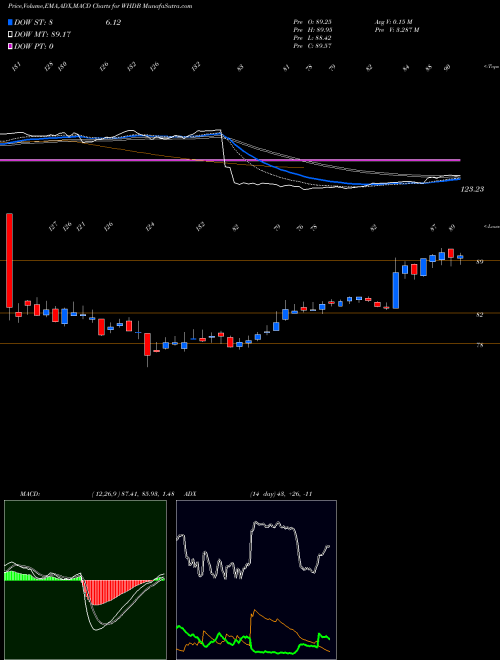This screenshot has width=500, height=660.
Task: Click the ADX label above dark blue panel
Action: click(x=191, y=494)
